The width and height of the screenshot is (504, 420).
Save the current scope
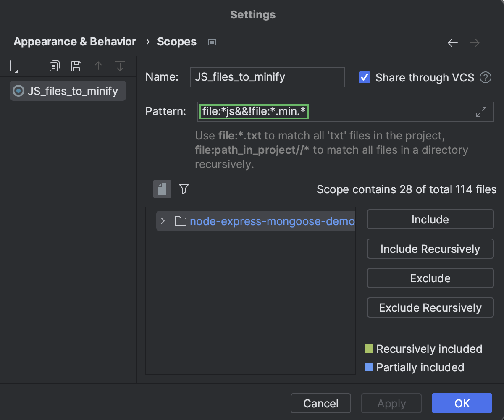(76, 66)
